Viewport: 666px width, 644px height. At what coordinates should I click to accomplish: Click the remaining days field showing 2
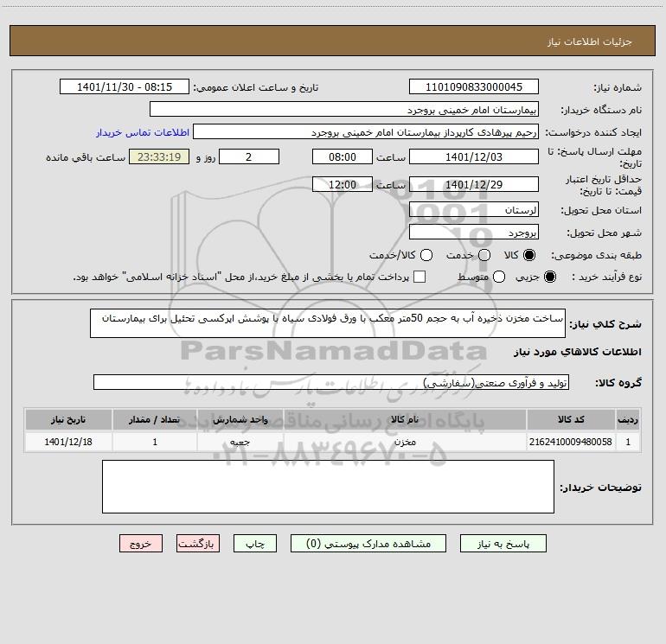point(249,156)
